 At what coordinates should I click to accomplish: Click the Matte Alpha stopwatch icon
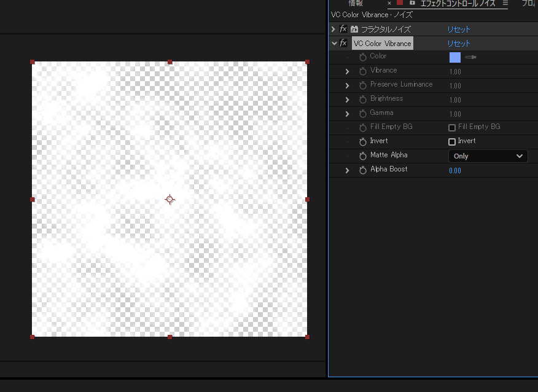pos(362,156)
